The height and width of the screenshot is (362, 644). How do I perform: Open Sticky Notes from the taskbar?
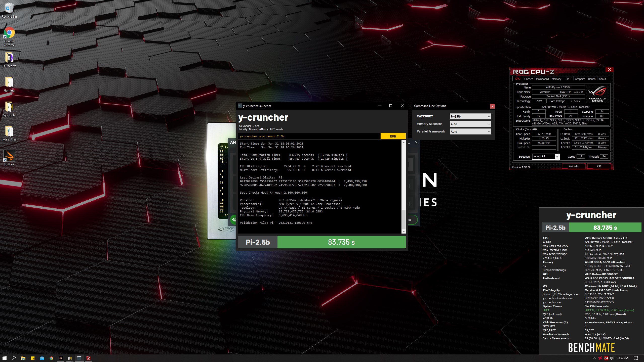click(32, 358)
